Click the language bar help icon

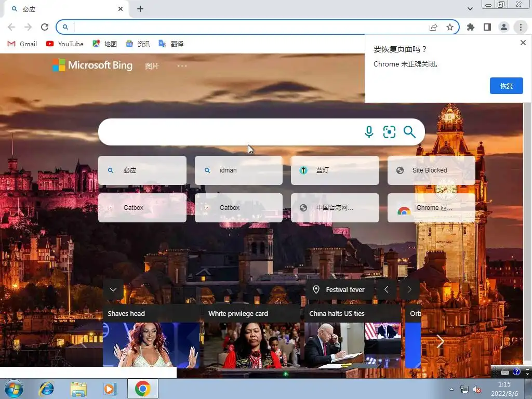tap(516, 371)
